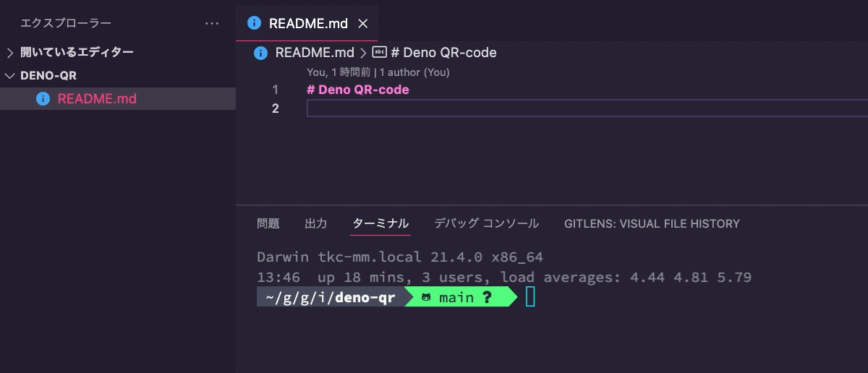
Task: Click the 'Darwin tkc-mm.local' terminal line
Action: [400, 257]
